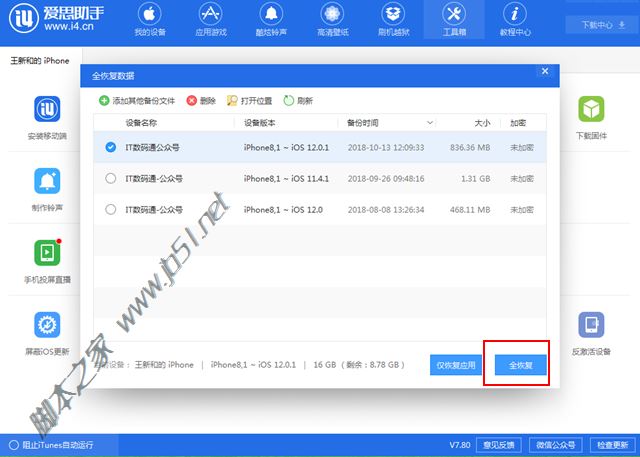Click backup time 2018-08-08 13:26:34
The width and height of the screenshot is (640, 457).
[386, 209]
